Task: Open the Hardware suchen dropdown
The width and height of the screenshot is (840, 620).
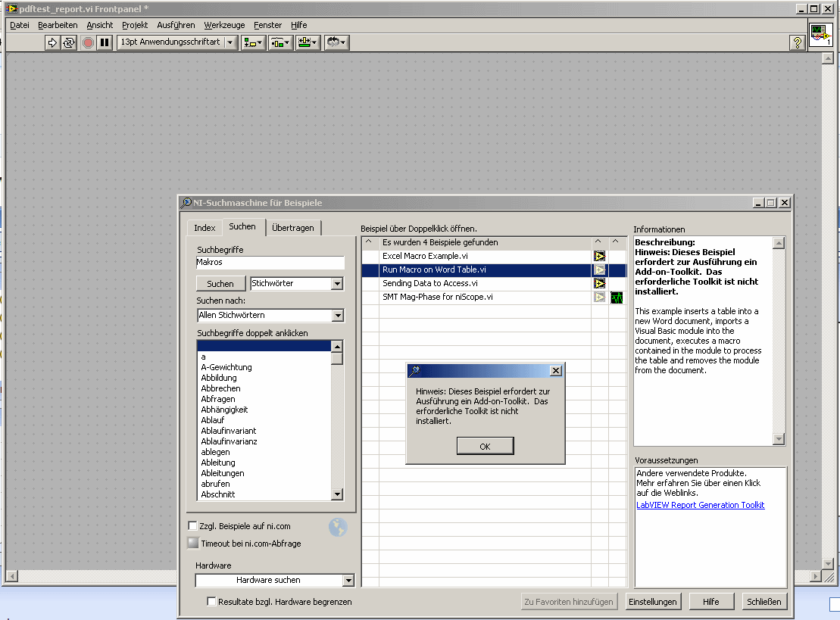Action: pos(274,580)
